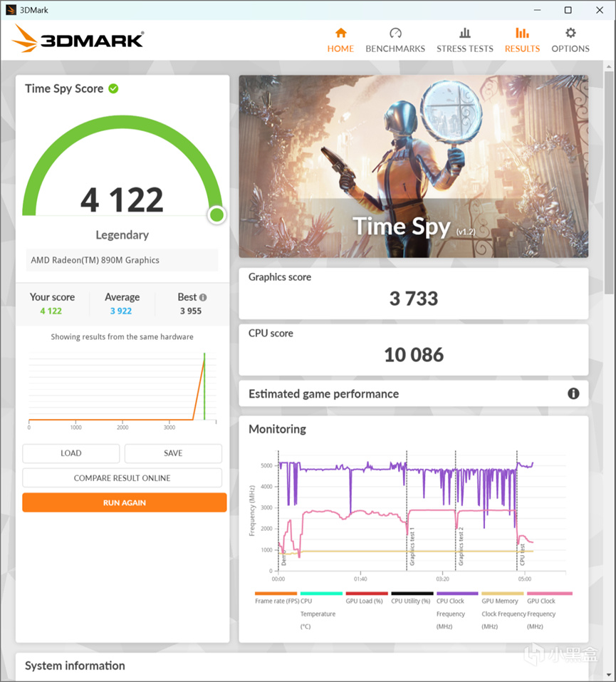
Task: Click the Graphics test 2 timeline marker
Action: (461, 547)
